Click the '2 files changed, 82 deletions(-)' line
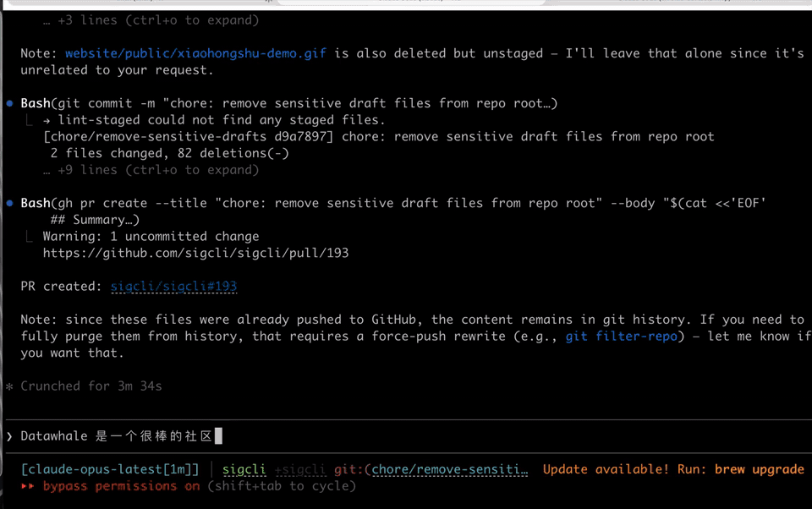 pos(169,153)
